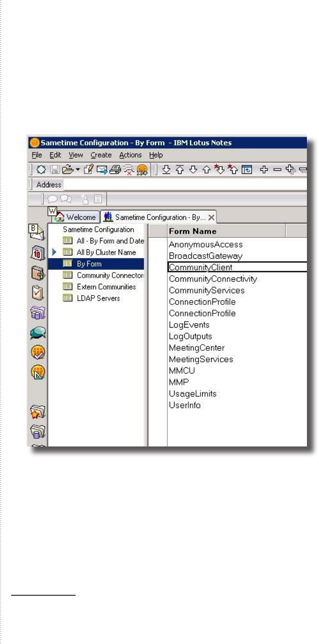The height and width of the screenshot is (644, 319).
Task: Open the Edit menu
Action: coord(55,155)
